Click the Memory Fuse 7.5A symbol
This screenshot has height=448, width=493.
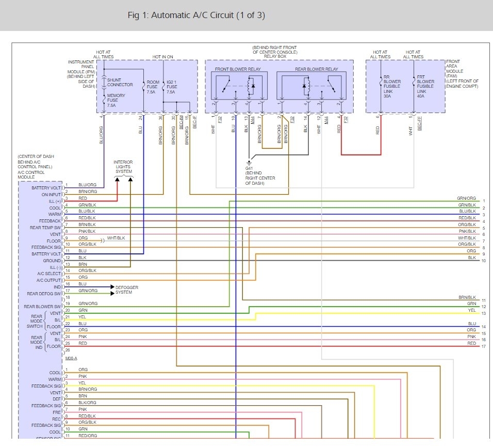pyautogui.click(x=104, y=100)
